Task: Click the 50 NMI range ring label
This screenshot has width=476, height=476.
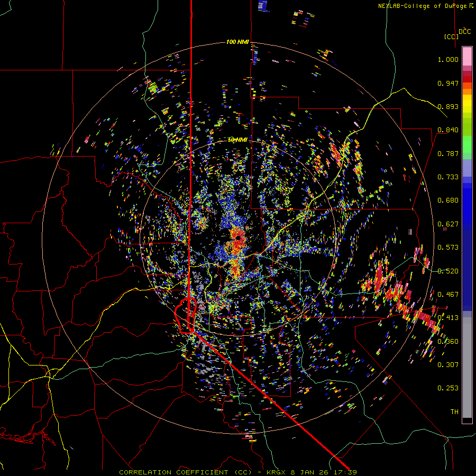Action: (x=237, y=140)
